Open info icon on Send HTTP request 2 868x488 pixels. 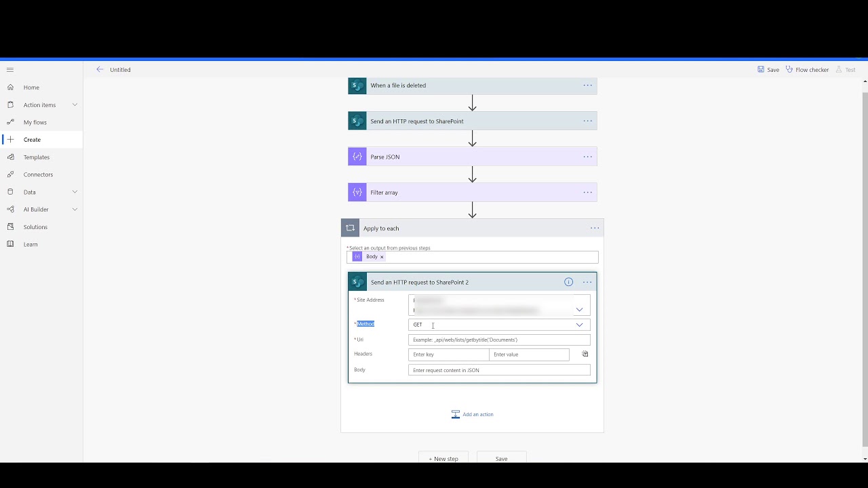coord(569,282)
